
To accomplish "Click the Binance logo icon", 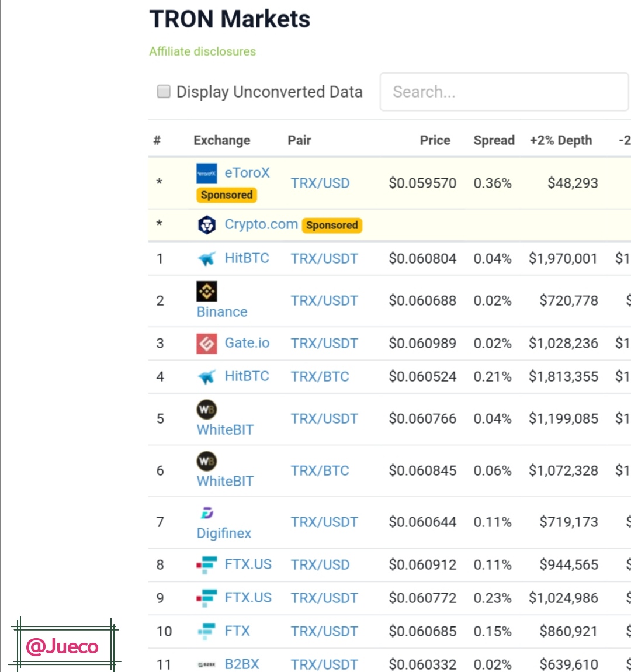I will tap(206, 292).
